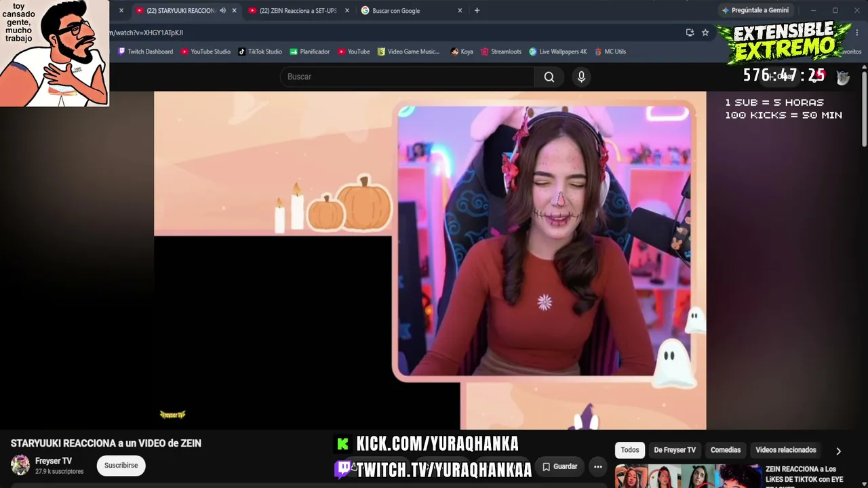Close the ZEIN Reacciona a SET-UPS tab
This screenshot has width=868, height=488.
347,11
